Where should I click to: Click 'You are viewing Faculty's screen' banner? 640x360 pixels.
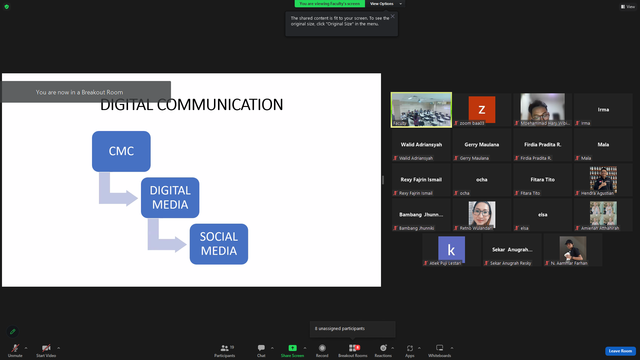pos(330,4)
